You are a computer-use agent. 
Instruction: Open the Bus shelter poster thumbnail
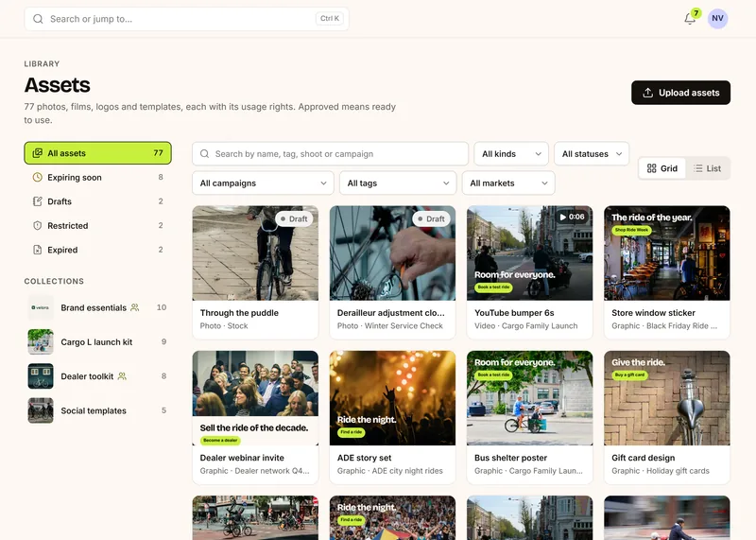(529, 398)
